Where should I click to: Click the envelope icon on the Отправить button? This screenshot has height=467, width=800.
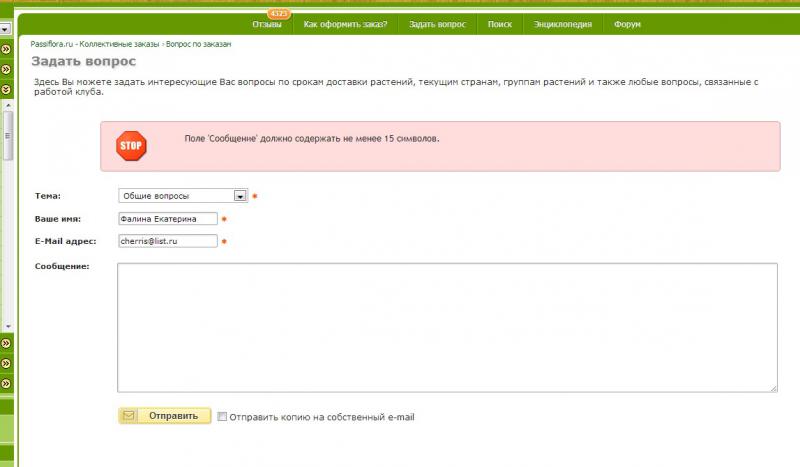tap(129, 416)
